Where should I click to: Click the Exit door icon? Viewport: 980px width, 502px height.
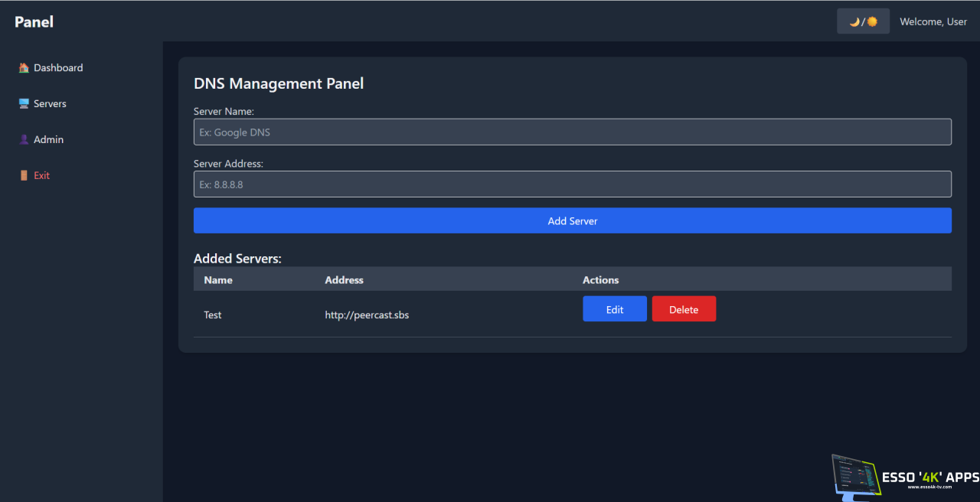(24, 176)
